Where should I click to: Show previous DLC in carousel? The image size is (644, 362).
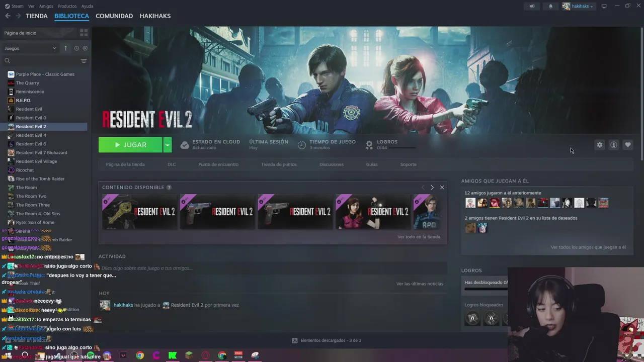(423, 188)
